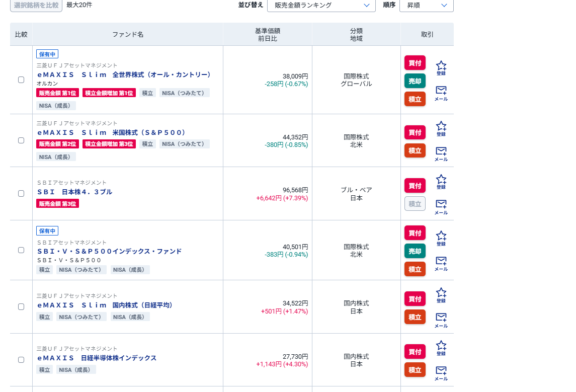Click 売却 for eMAXIS Slim 全世界株式
Screen dimensions: 576x392
415,81
